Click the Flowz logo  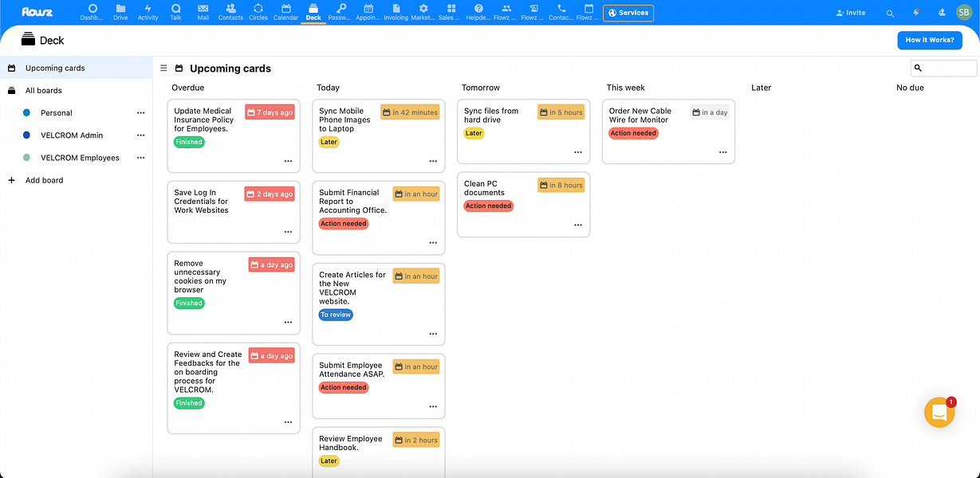point(37,12)
